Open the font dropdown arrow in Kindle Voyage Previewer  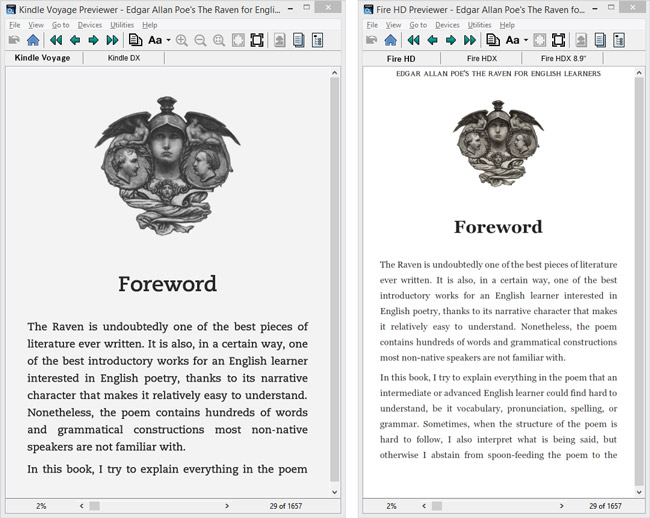(168, 40)
